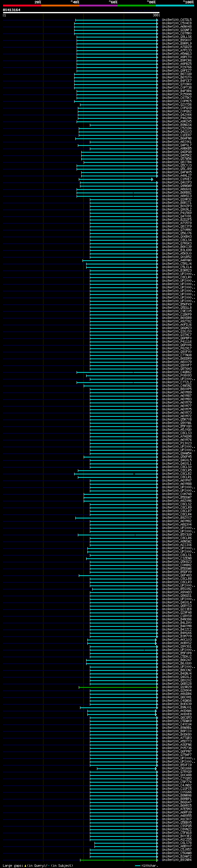Select hit label UniRef100_P13023
197x868 pixels.
tap(176, 443)
